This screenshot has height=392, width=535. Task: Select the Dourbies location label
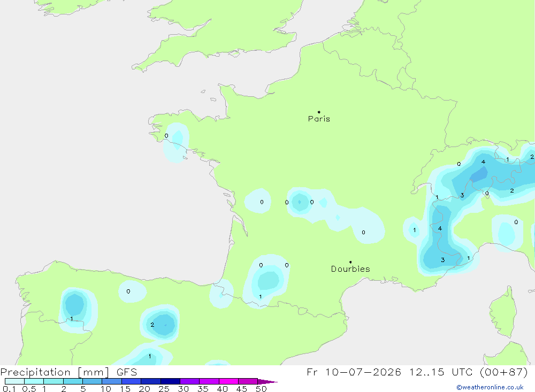tap(350, 269)
